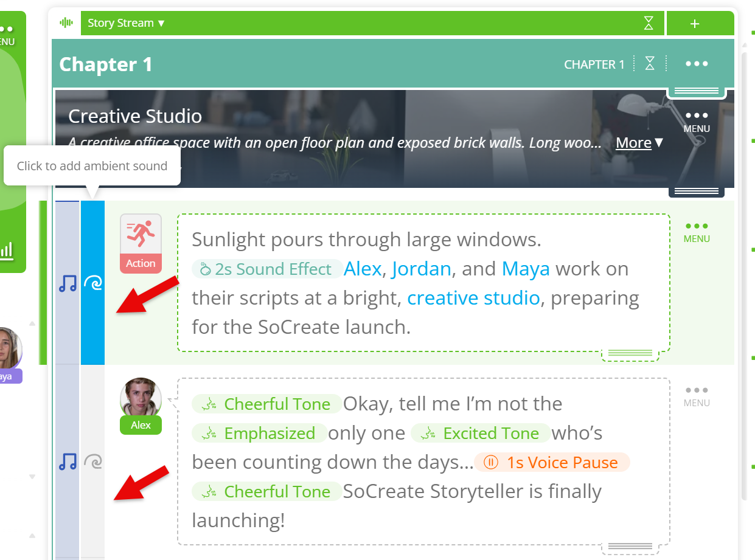Click the music note icon for the action row
The image size is (755, 560).
[68, 283]
